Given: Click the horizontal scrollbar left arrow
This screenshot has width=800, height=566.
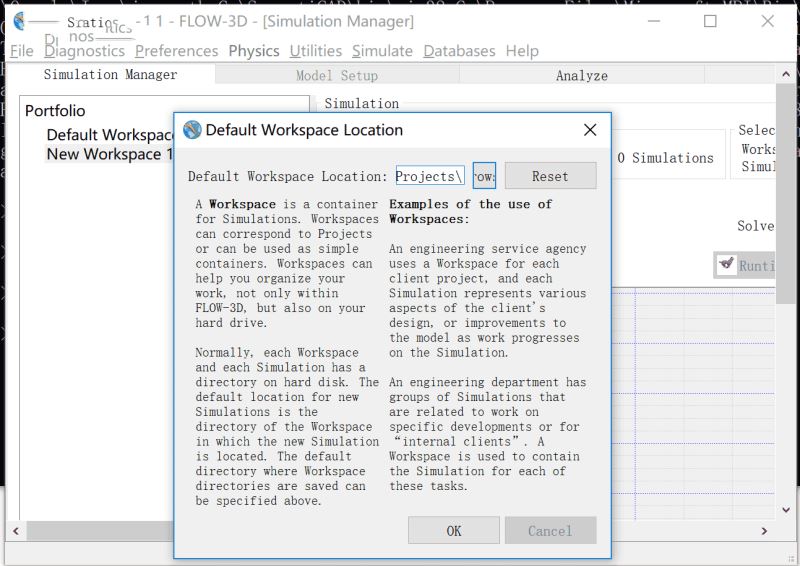Looking at the screenshot, I should coord(16,531).
